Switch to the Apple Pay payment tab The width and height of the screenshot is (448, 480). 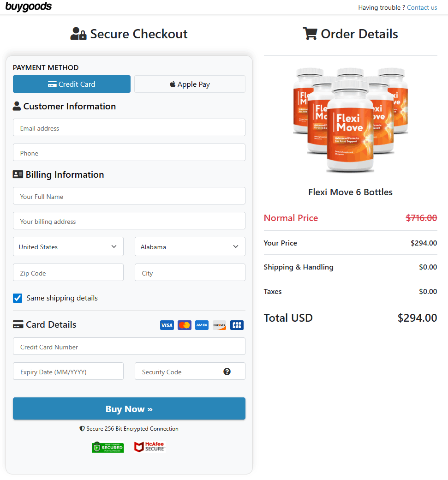tap(190, 84)
